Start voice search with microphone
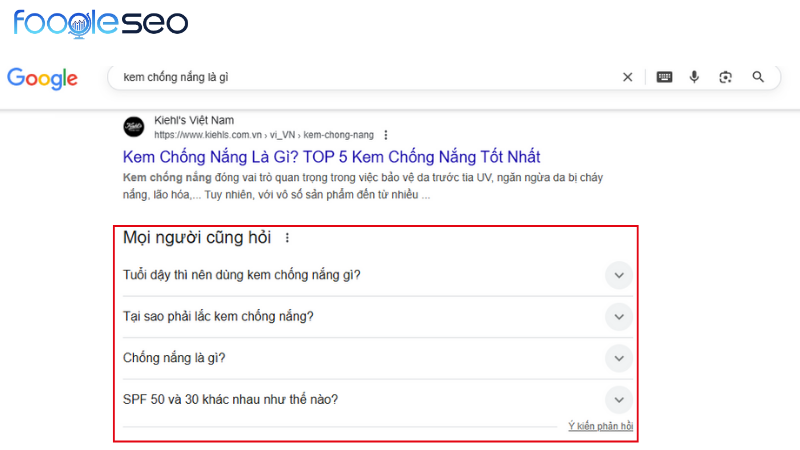The width and height of the screenshot is (800, 450). click(694, 77)
